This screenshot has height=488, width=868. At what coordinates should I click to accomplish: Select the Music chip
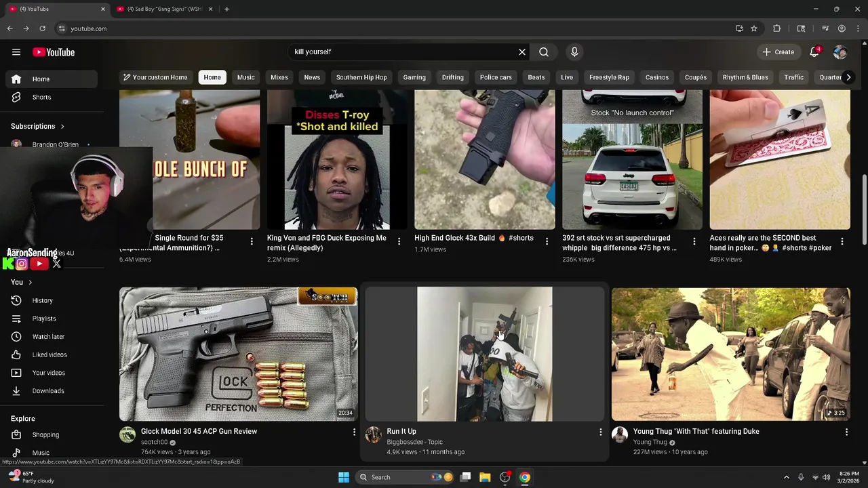tap(246, 77)
